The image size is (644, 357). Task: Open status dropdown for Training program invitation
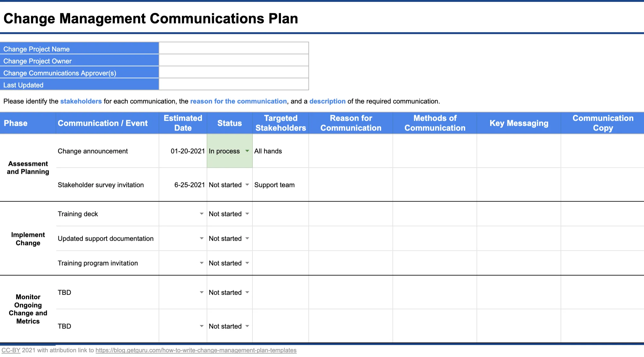[247, 263]
